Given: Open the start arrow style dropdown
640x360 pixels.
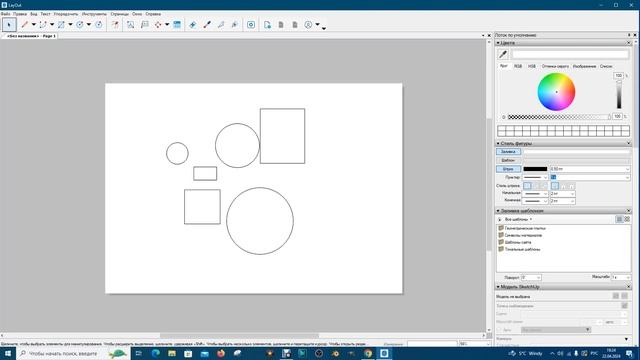Looking at the screenshot, I should coord(544,193).
